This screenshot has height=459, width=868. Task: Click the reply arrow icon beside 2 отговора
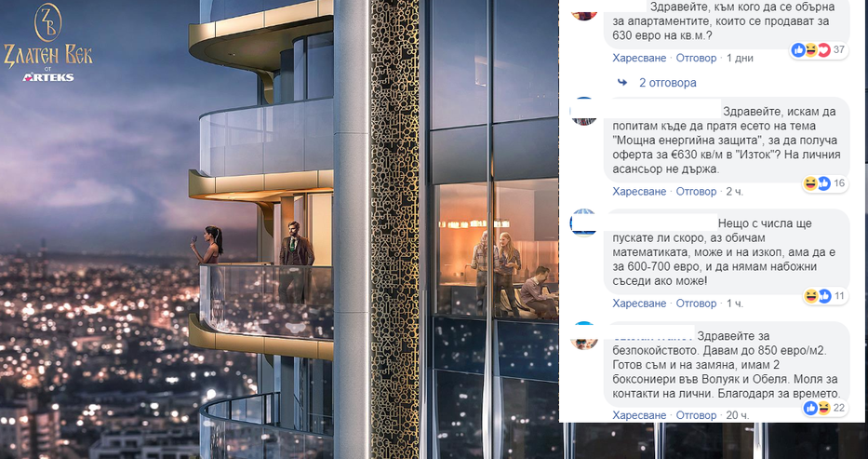click(622, 83)
